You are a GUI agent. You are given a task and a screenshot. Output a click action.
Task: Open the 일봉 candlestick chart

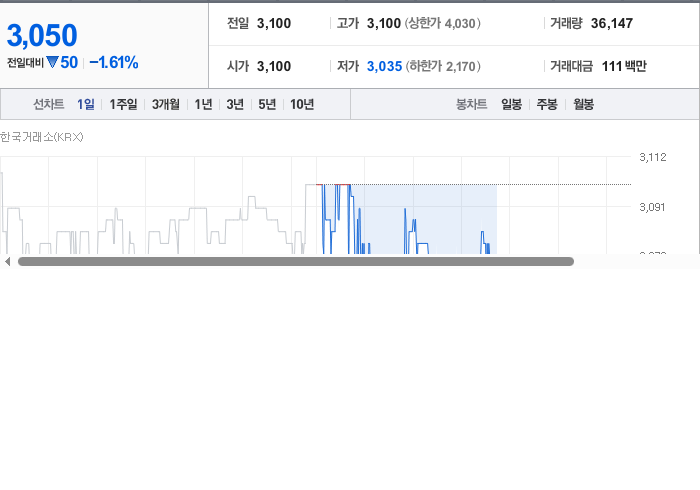tap(511, 104)
